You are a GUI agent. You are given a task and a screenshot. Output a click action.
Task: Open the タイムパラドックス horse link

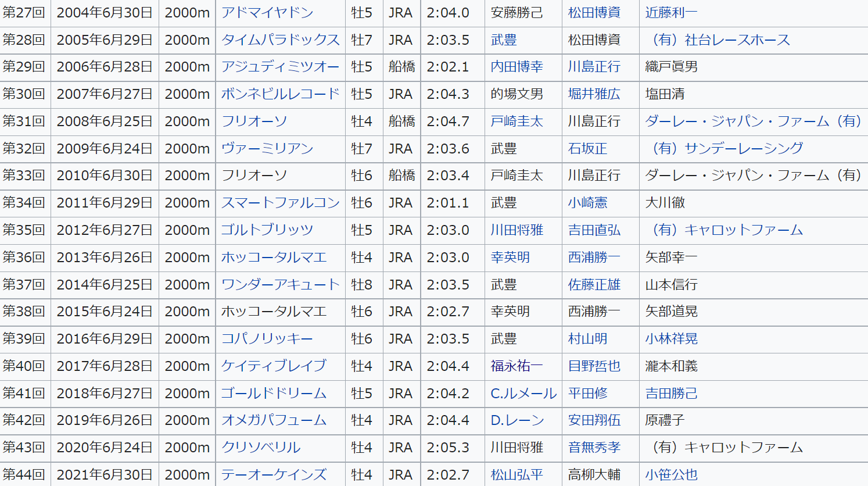coord(281,40)
